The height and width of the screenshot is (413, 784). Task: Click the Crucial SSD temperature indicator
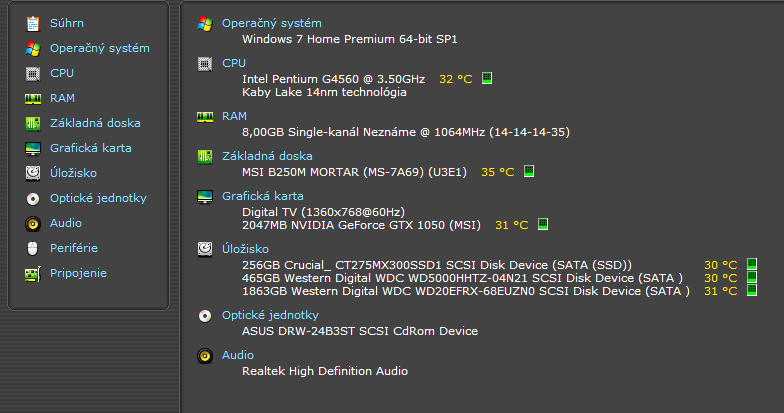752,265
